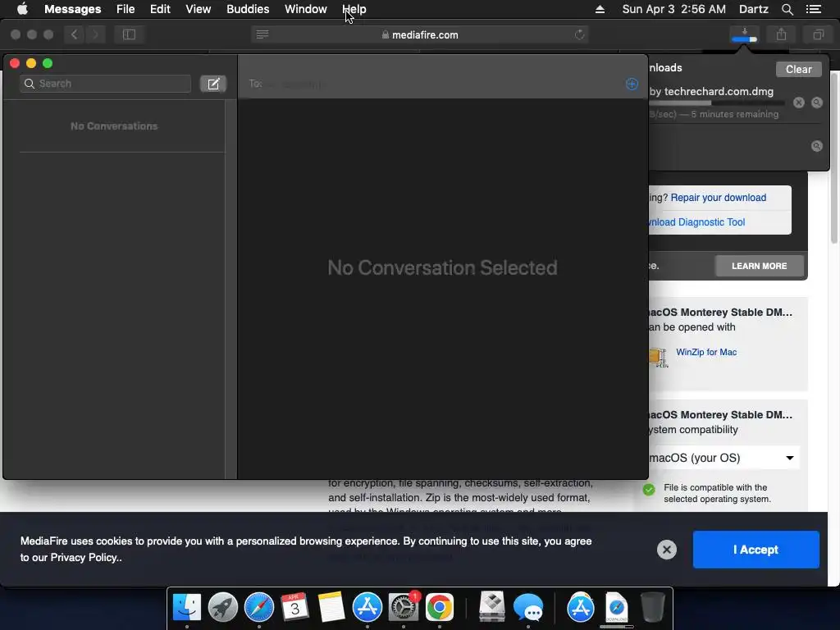840x630 pixels.
Task: Open Boot Camp Assistant in Dock
Action: [492, 607]
